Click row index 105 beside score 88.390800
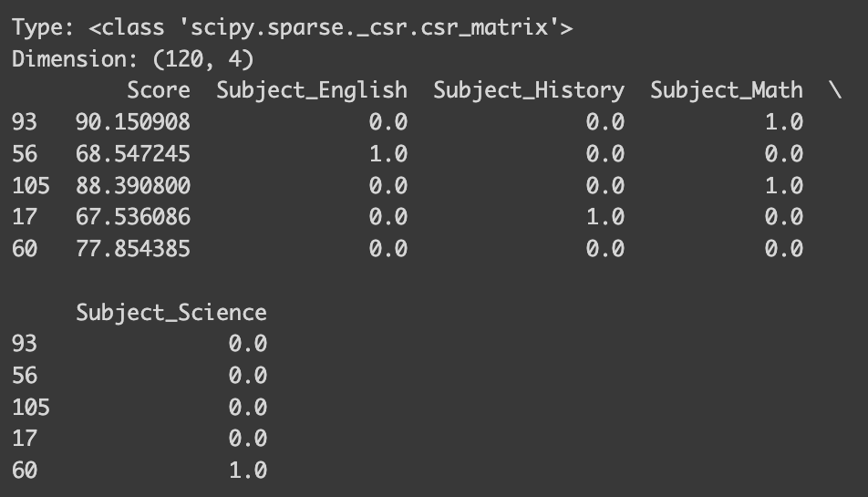This screenshot has height=497, width=868. coord(31,186)
